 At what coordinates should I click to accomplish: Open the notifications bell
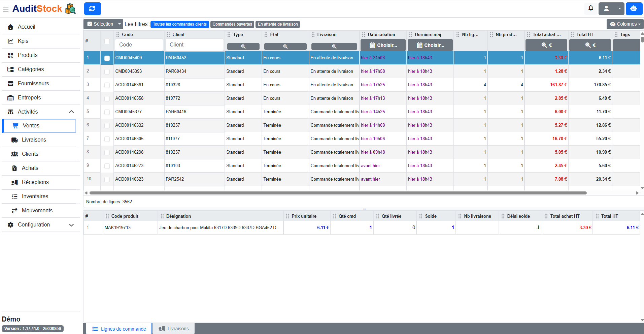(x=590, y=8)
